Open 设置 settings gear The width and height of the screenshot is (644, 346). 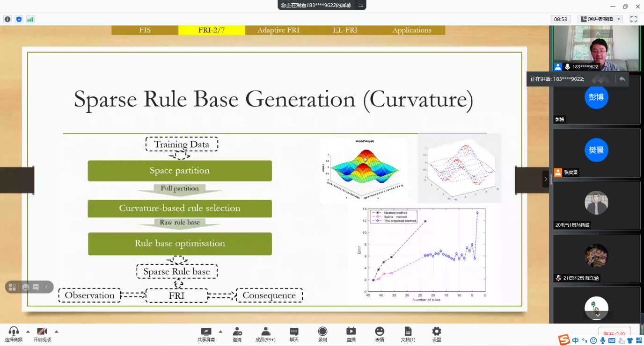[436, 334]
